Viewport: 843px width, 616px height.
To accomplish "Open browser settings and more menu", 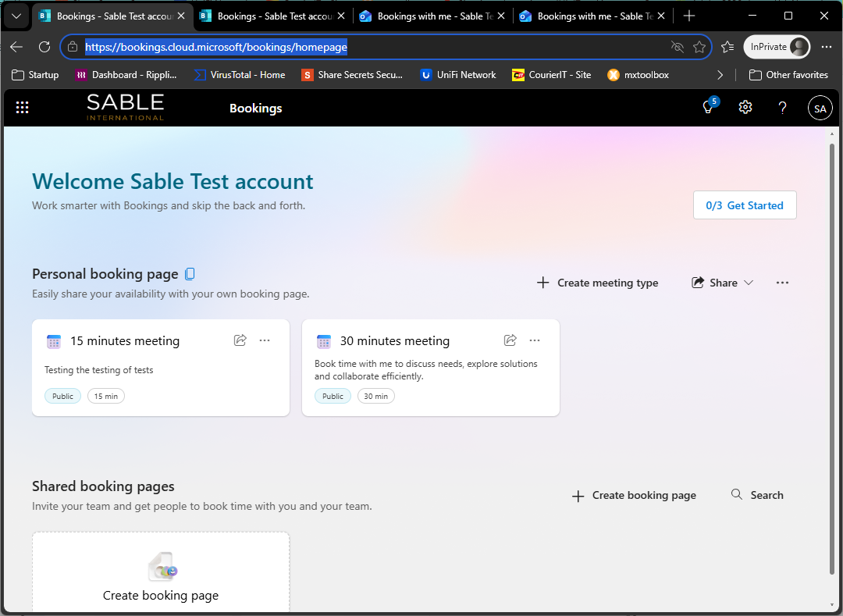I will 827,48.
